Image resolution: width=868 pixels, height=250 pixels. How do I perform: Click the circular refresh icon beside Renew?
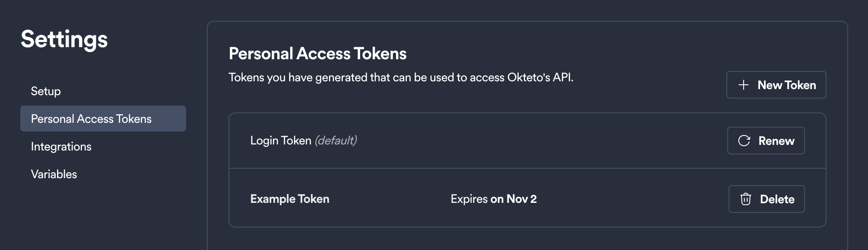pyautogui.click(x=744, y=141)
